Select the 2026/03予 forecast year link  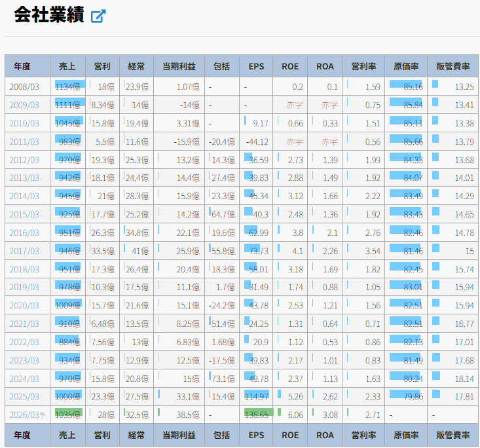25,415
